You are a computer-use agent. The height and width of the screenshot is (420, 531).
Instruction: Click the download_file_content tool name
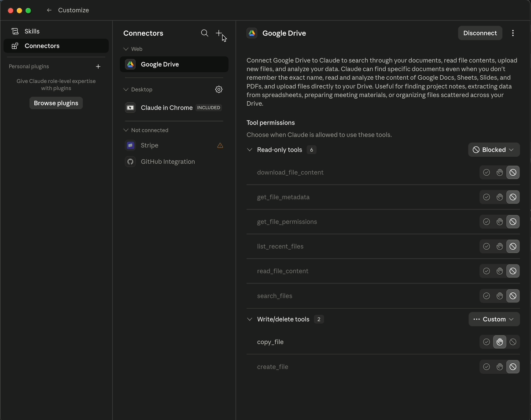point(290,173)
